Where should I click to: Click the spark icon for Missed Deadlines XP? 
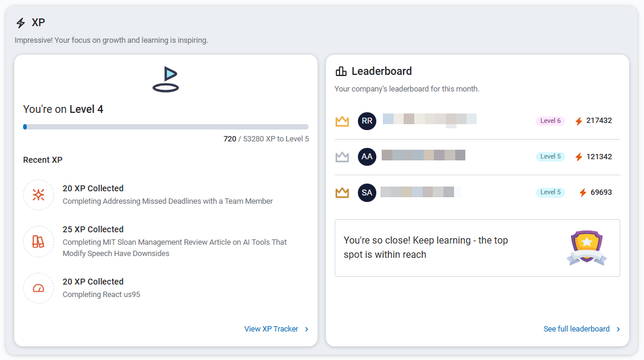click(39, 195)
